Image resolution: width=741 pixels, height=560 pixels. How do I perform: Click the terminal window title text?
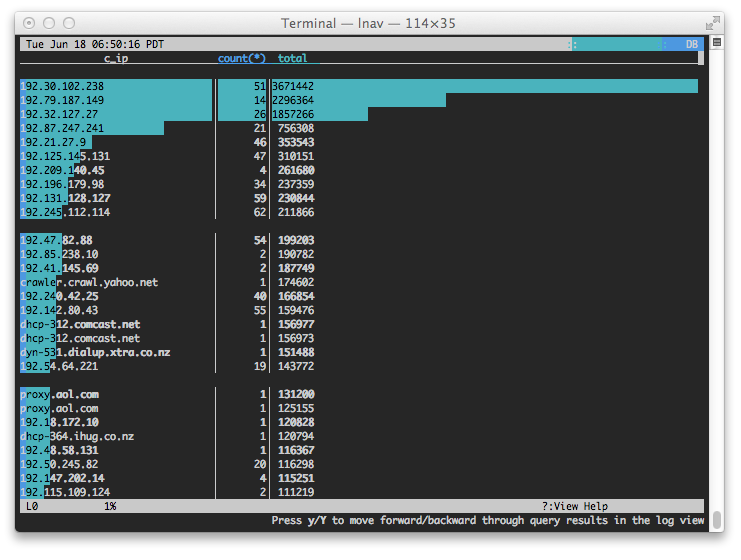coord(368,23)
